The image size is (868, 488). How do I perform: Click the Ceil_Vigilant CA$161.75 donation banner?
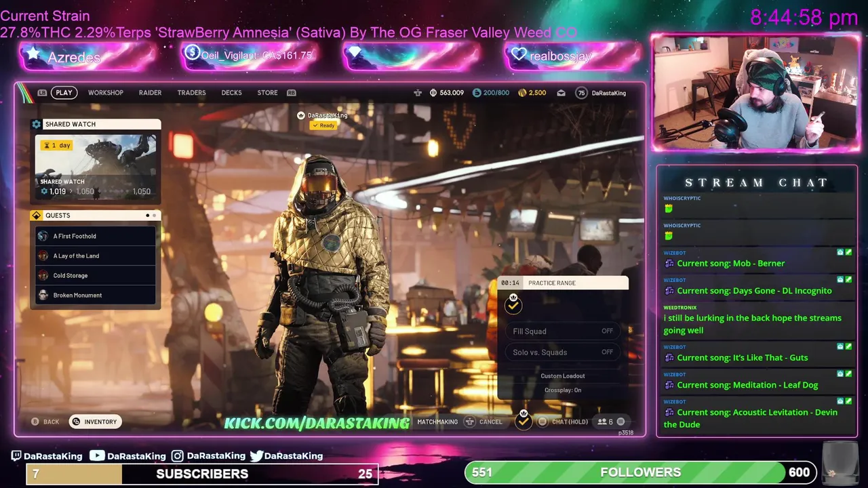tap(250, 56)
